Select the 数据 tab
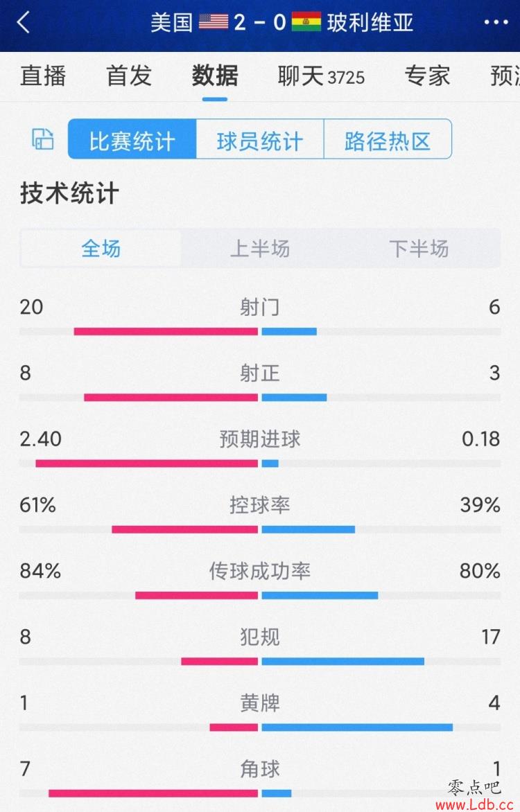This screenshot has height=812, width=520. point(215,76)
